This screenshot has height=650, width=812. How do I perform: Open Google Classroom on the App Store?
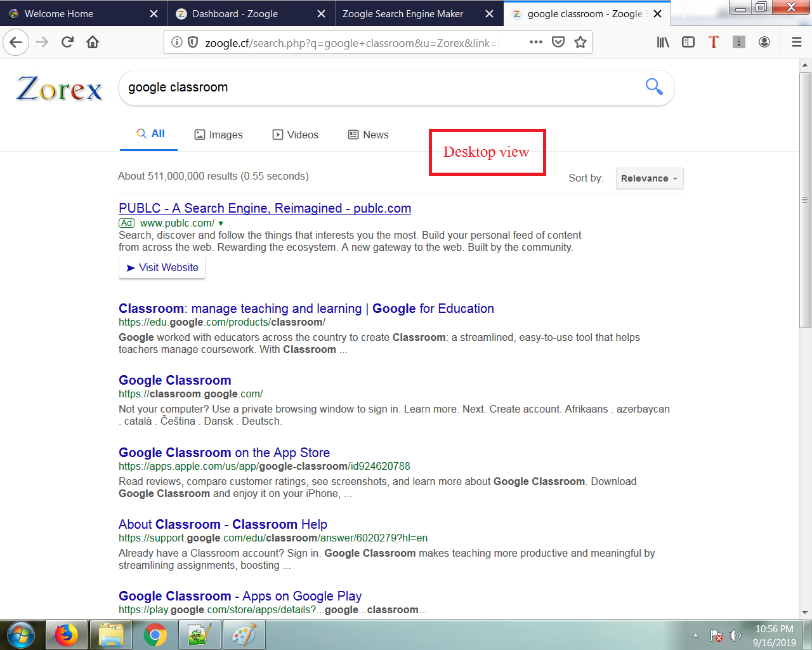point(225,453)
